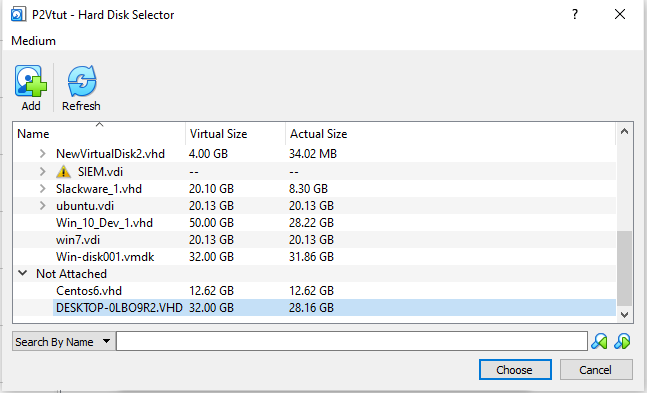The width and height of the screenshot is (647, 393).
Task: Click the 28.22 GB actual size value
Action: pos(311,223)
